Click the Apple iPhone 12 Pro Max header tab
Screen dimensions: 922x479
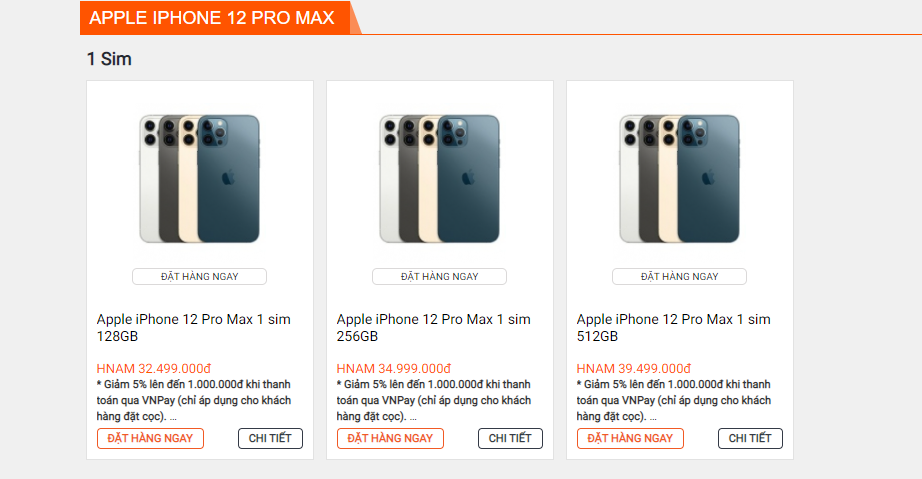click(212, 18)
